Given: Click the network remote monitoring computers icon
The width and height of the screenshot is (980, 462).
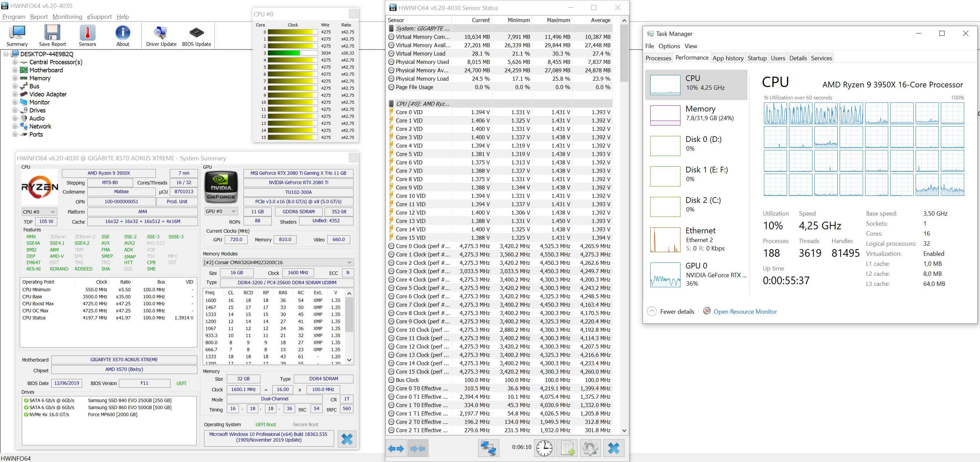Looking at the screenshot, I should coord(488,448).
